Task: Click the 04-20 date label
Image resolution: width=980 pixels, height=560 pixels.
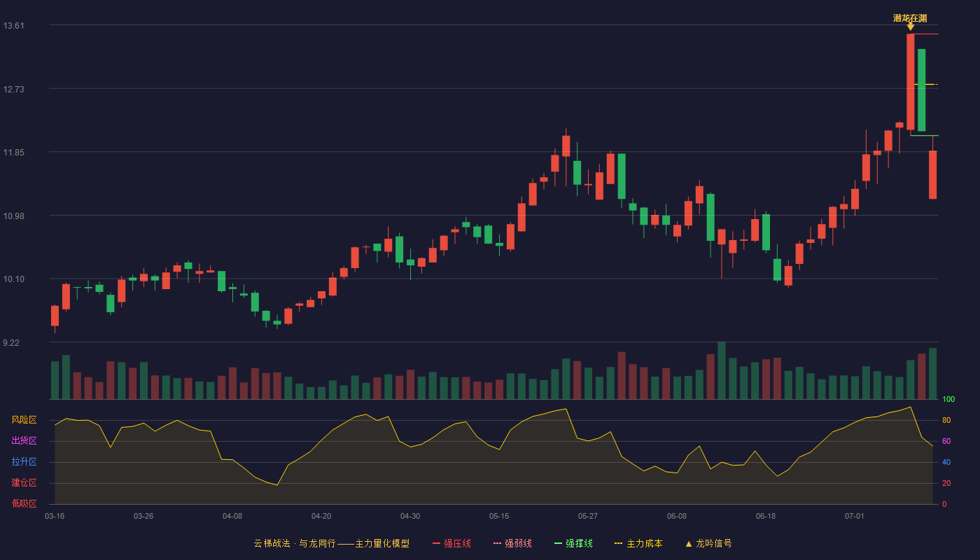Action: [x=321, y=516]
